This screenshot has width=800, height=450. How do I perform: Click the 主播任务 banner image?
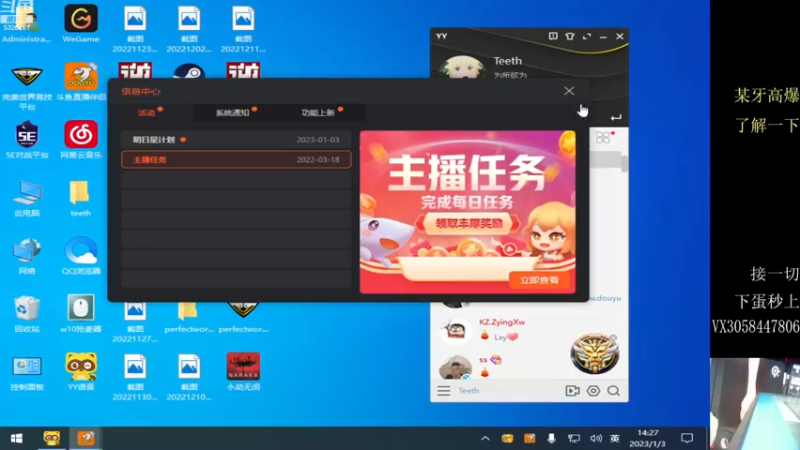467,212
